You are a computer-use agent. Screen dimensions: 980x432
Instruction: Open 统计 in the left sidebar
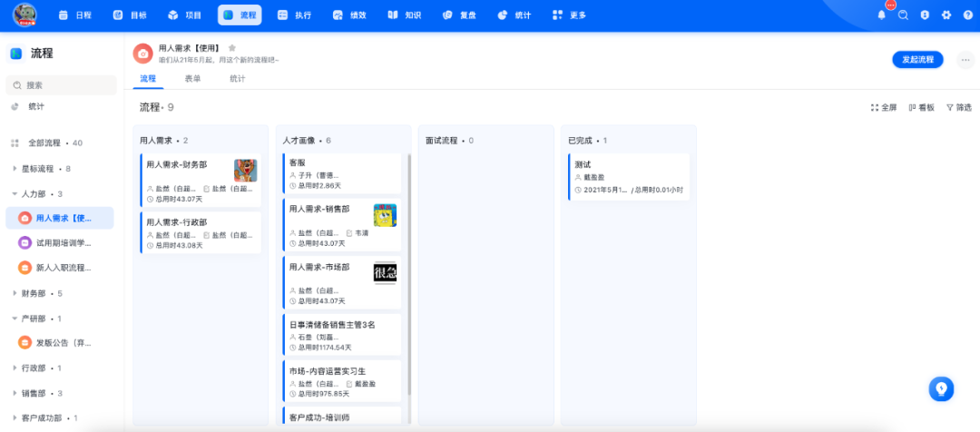click(36, 107)
